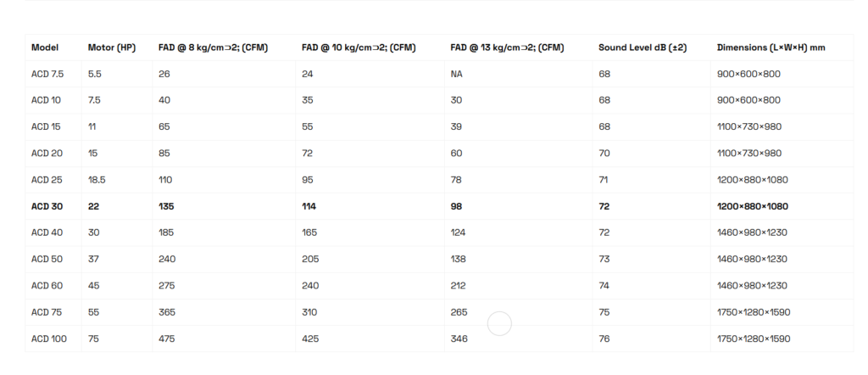Screen dimensions: 868x375
Task: Click the NA cell in ACD 7.5 row
Action: click(x=457, y=74)
